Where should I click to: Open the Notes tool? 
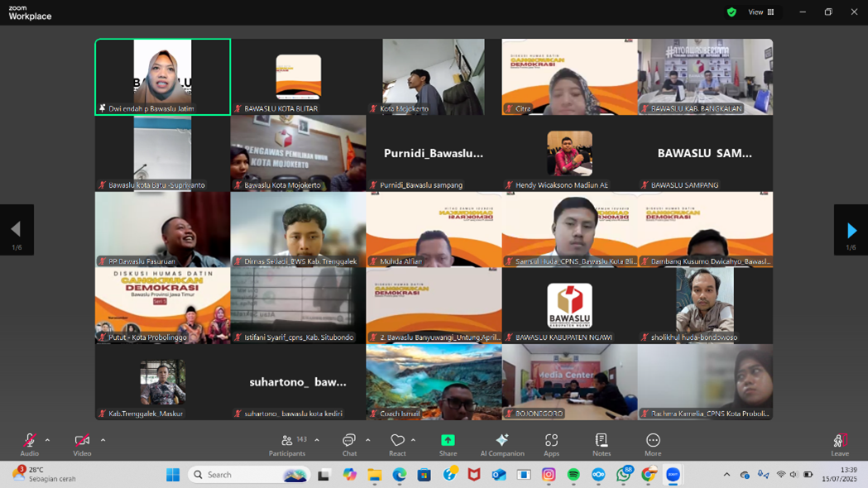[602, 445]
